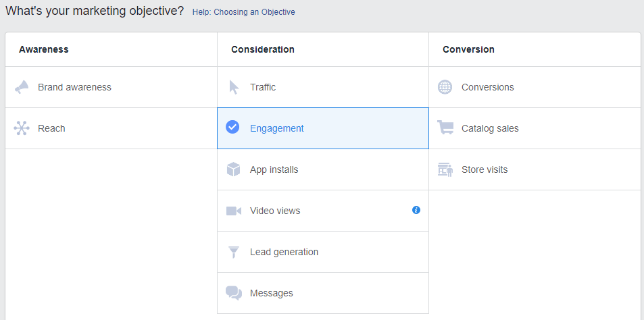Choose the Catalog sales objective label
Screen dimensions: 644x320
pyautogui.click(x=490, y=128)
